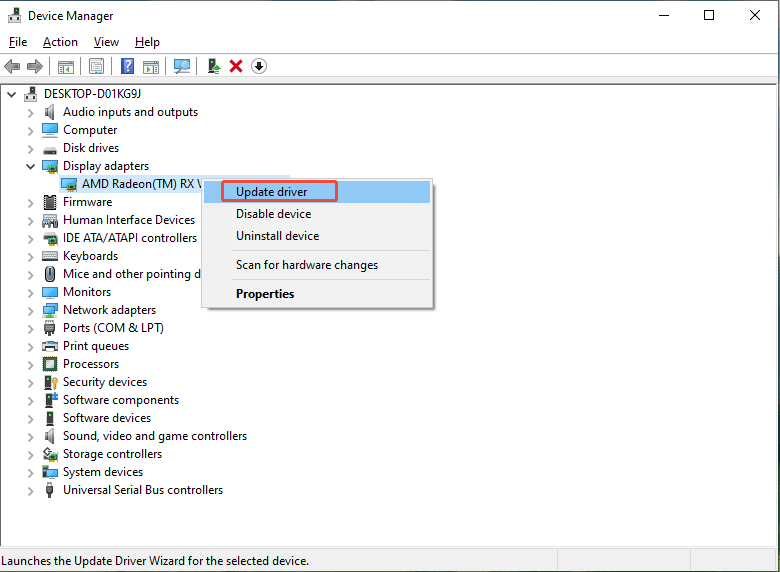Expand the Software components category
Viewport: 780px width, 572px height.
click(30, 401)
